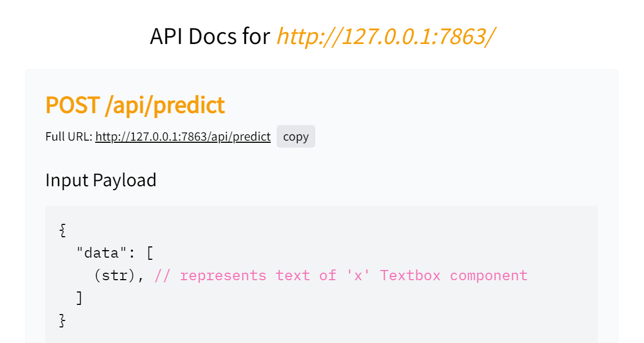Click the closing brace in the payload example

61,320
